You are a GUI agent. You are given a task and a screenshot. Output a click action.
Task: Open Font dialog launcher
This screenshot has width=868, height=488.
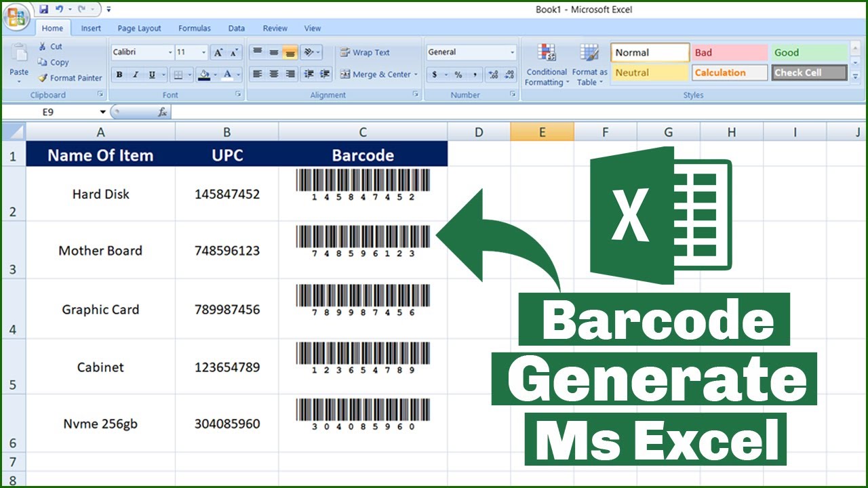click(238, 95)
